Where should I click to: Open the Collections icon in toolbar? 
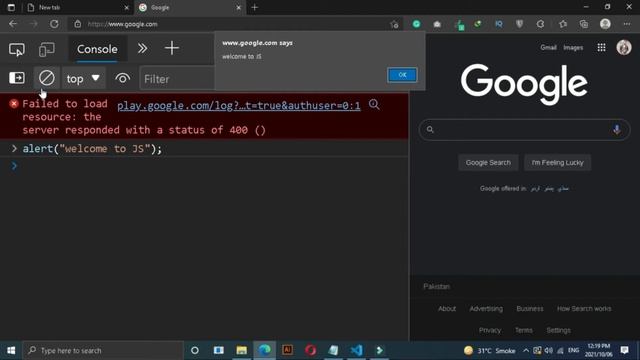pyautogui.click(x=584, y=24)
